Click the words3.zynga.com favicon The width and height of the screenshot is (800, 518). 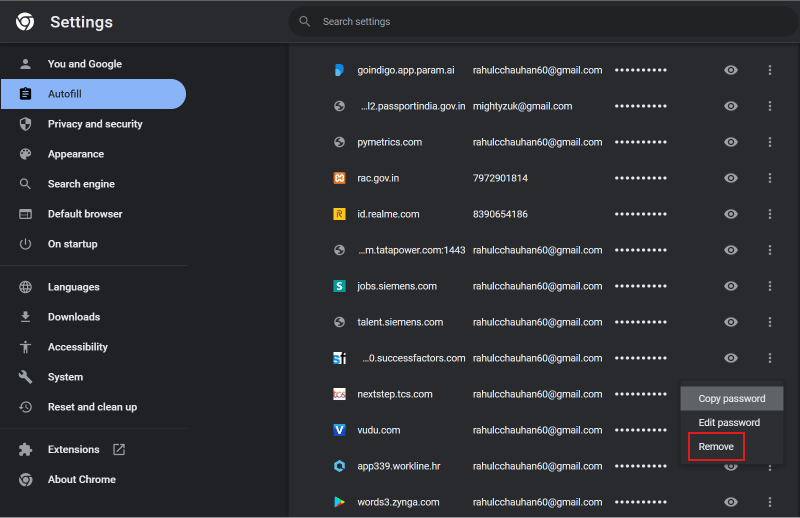339,502
